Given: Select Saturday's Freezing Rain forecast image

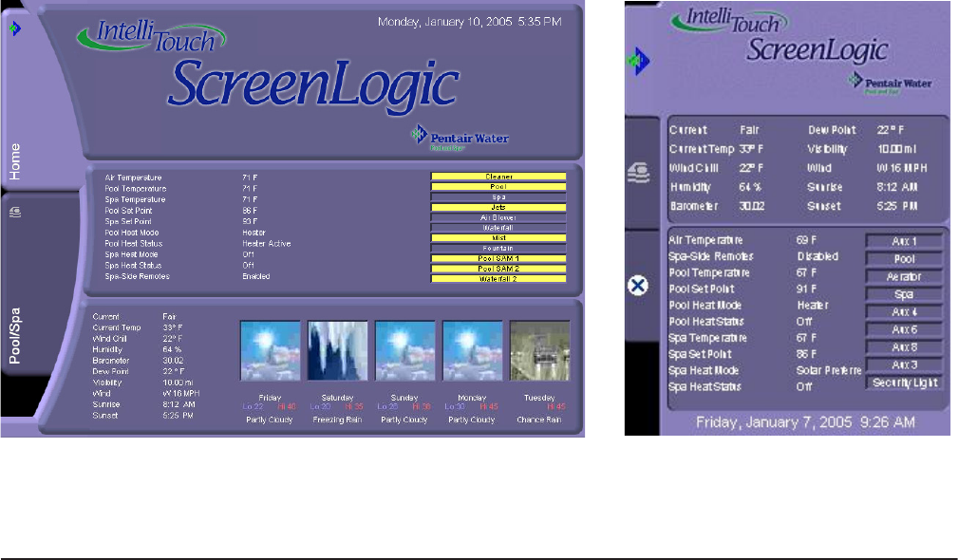Looking at the screenshot, I should (337, 350).
